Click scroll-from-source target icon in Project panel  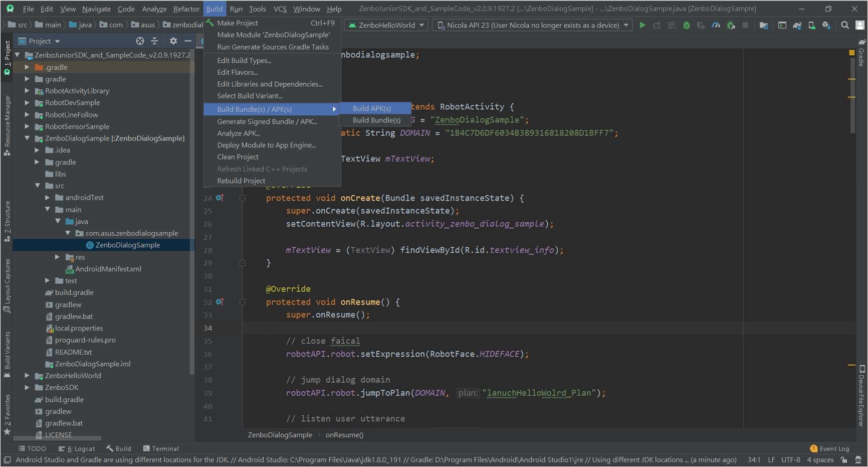pyautogui.click(x=140, y=41)
